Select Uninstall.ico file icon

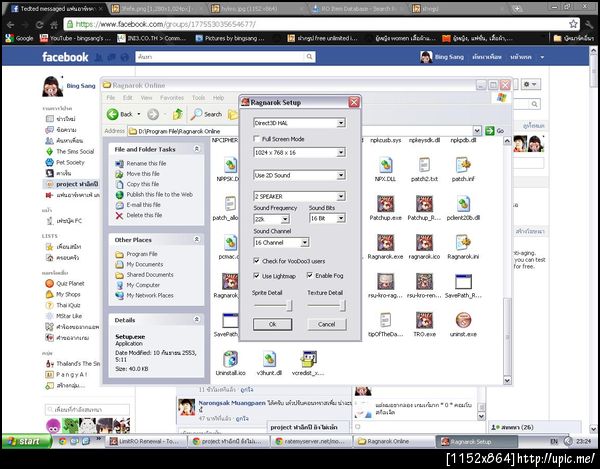click(x=230, y=359)
